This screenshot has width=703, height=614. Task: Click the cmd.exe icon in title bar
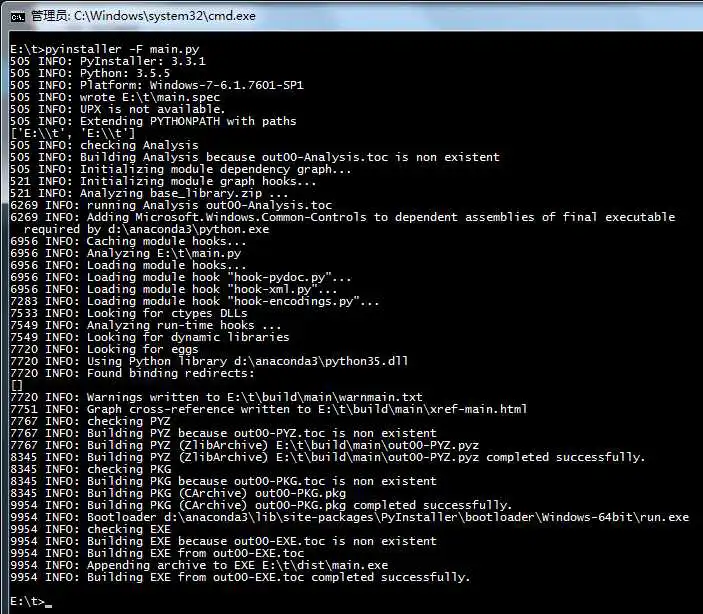[17, 17]
